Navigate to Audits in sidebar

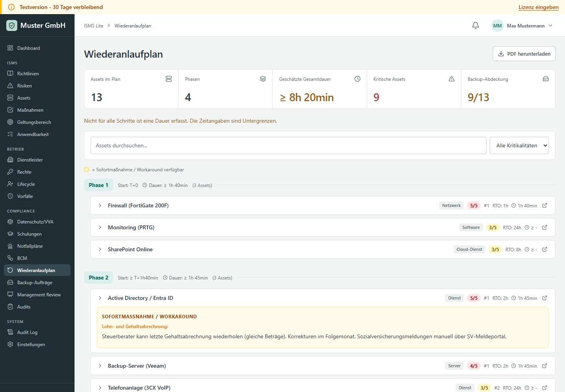[x=37, y=307]
